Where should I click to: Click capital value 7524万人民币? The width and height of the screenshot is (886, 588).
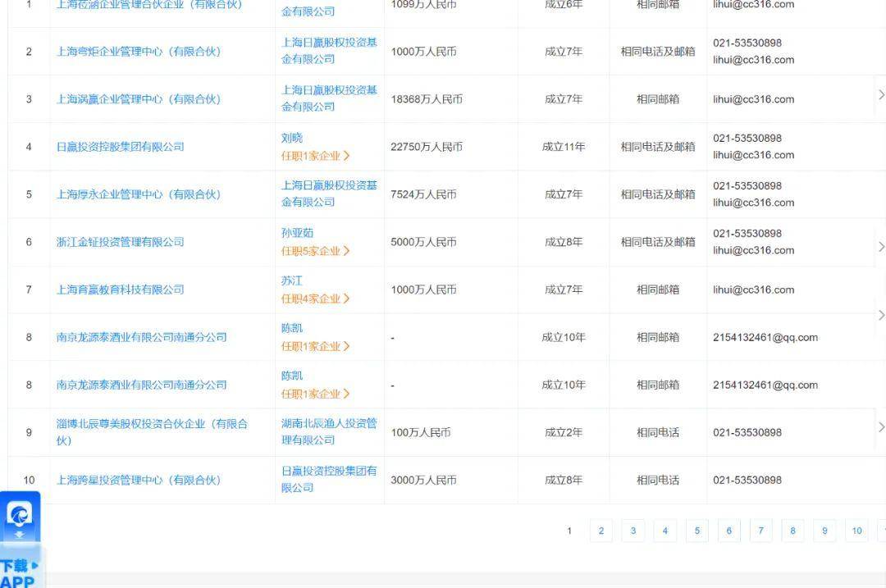[x=424, y=194]
